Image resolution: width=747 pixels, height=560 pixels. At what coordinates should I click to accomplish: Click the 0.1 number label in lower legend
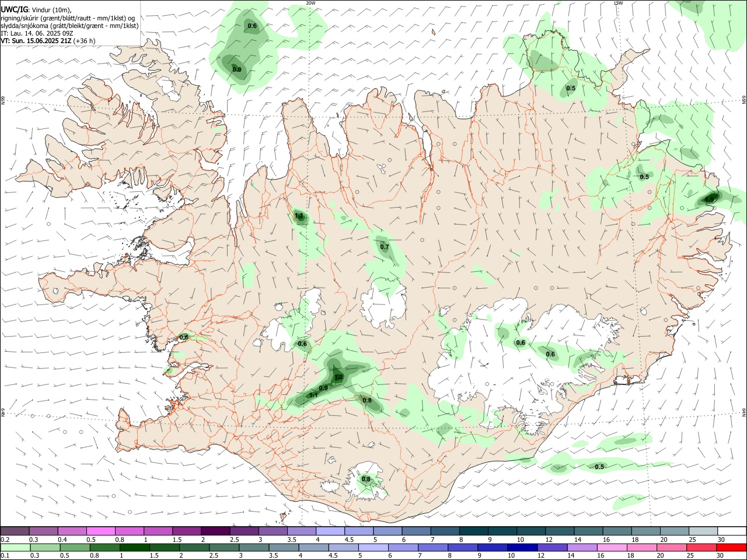pyautogui.click(x=5, y=556)
